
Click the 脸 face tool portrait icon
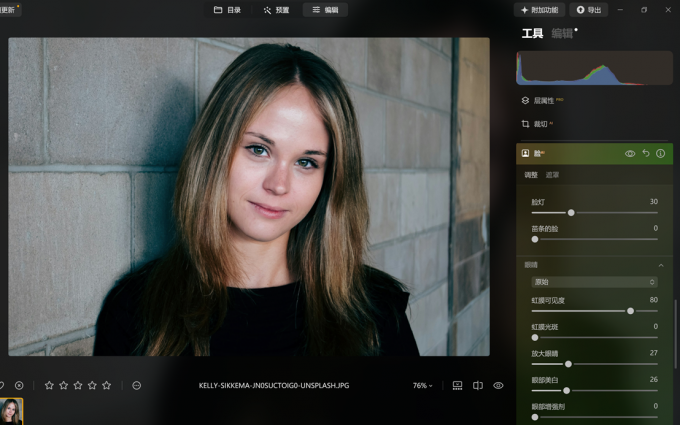point(525,154)
